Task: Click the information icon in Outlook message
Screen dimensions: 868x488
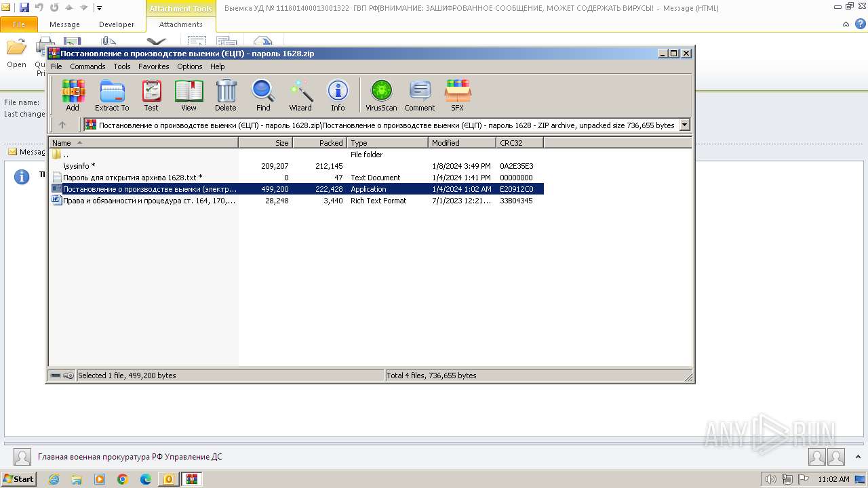Action: tap(22, 177)
